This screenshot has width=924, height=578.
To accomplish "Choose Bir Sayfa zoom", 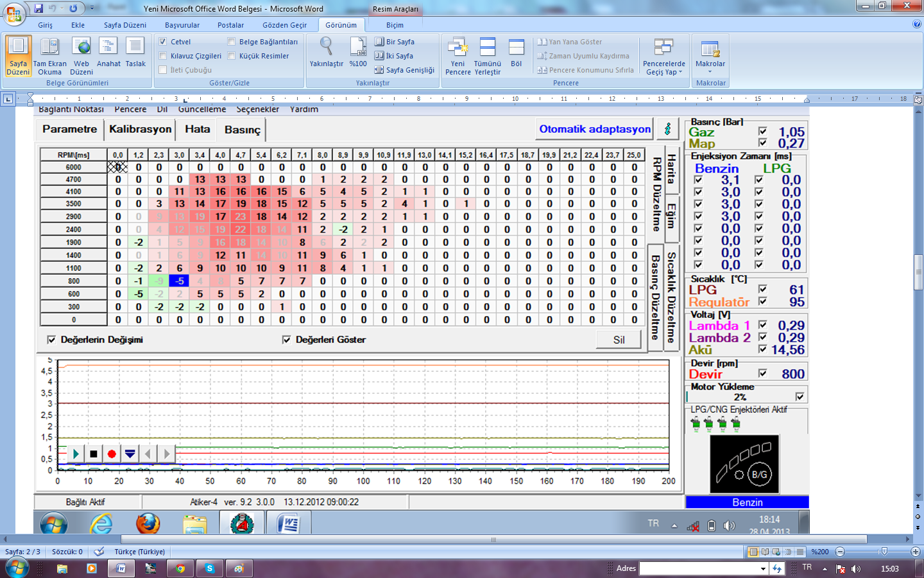I will [x=395, y=42].
